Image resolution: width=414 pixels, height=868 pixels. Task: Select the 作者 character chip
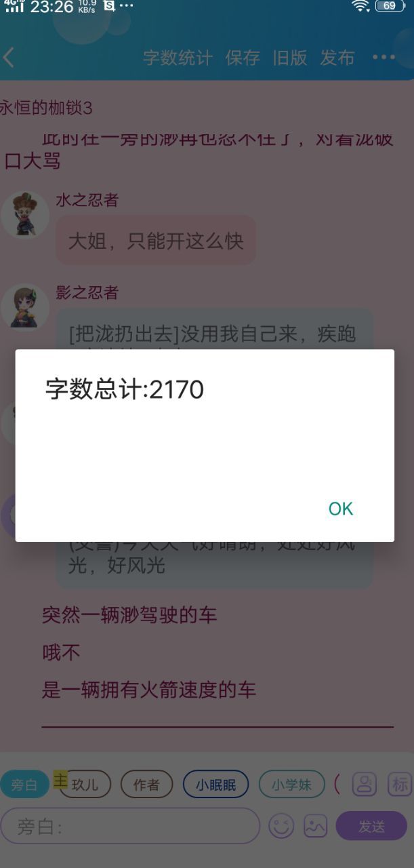point(146,785)
